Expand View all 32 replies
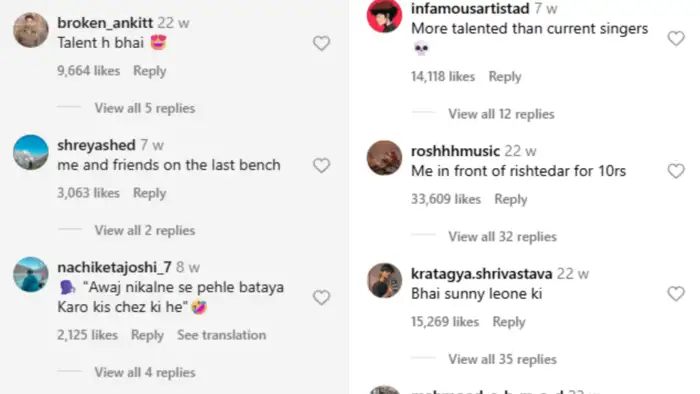 [x=502, y=237]
